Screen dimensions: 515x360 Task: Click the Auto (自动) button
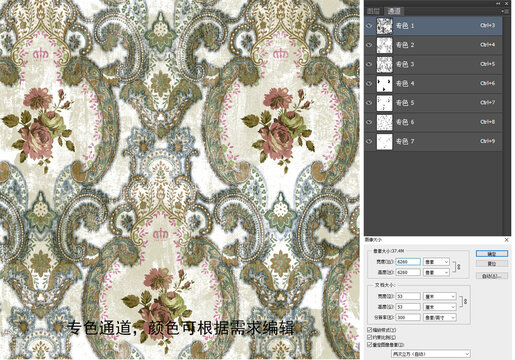492,276
